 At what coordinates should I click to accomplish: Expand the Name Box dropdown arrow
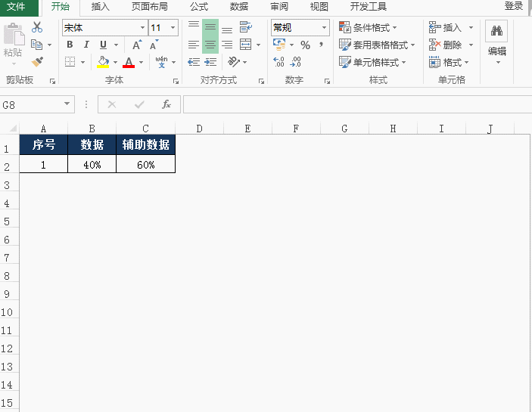click(67, 104)
